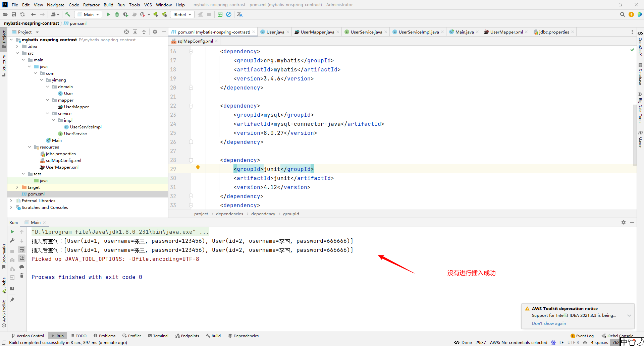Clear console output with trash icon
The width and height of the screenshot is (644, 346).
(22, 276)
